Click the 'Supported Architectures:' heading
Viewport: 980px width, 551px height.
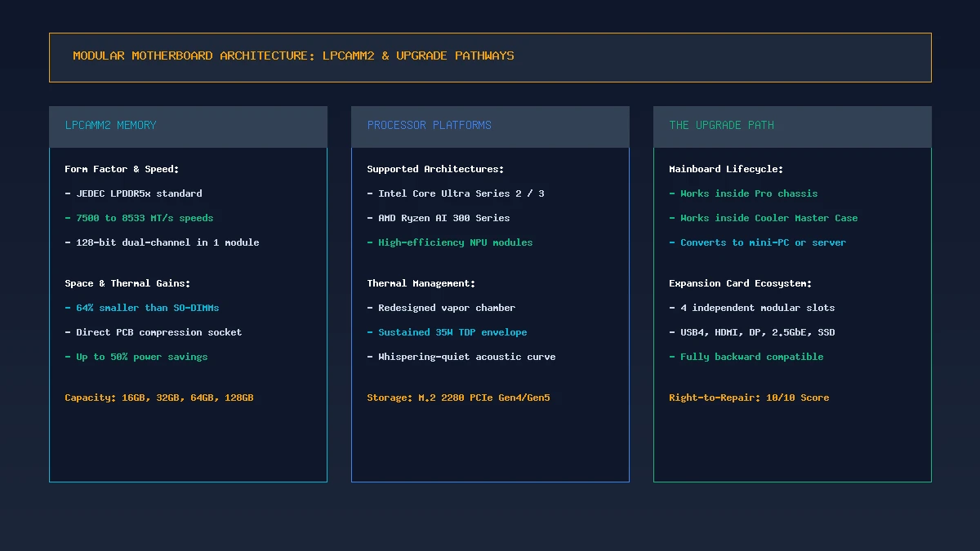(x=435, y=169)
